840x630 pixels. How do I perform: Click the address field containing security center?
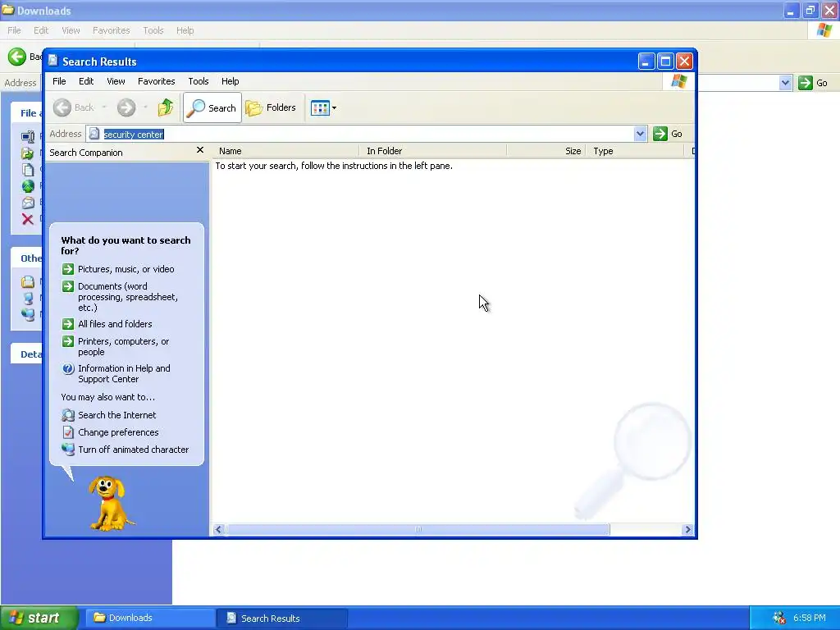coord(367,134)
